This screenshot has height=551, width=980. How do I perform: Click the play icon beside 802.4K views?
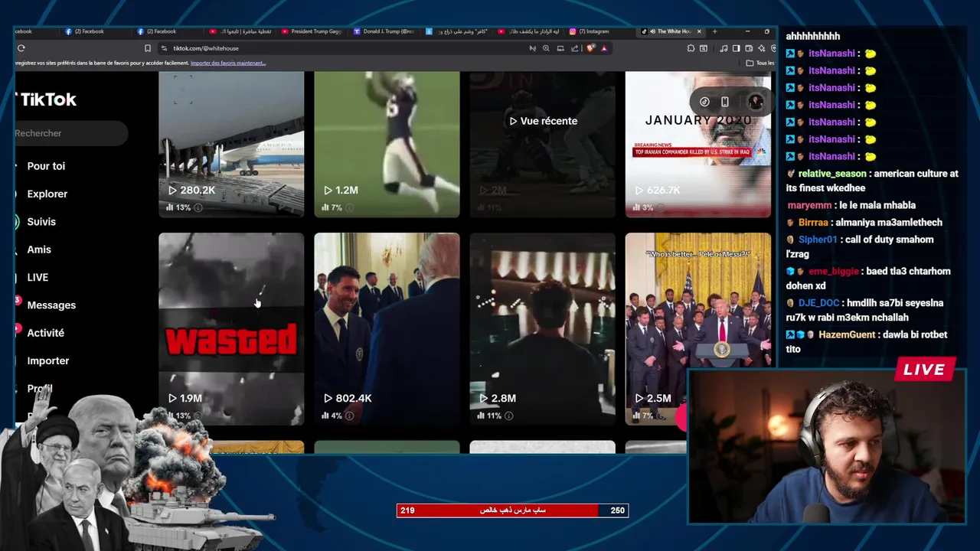[x=328, y=398]
